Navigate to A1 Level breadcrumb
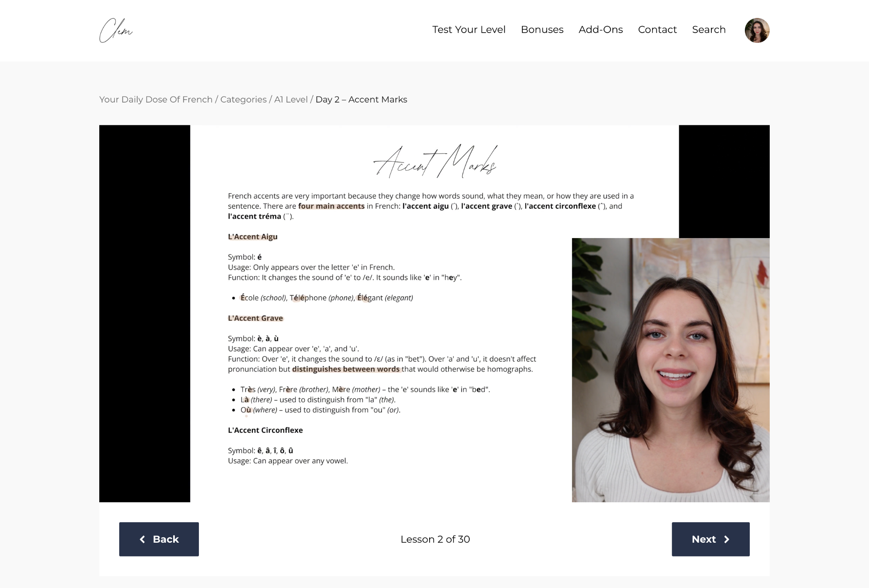 [x=291, y=100]
